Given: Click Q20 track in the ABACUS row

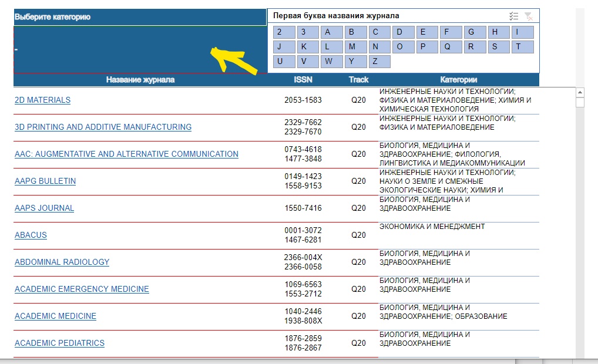Looking at the screenshot, I should point(358,235).
